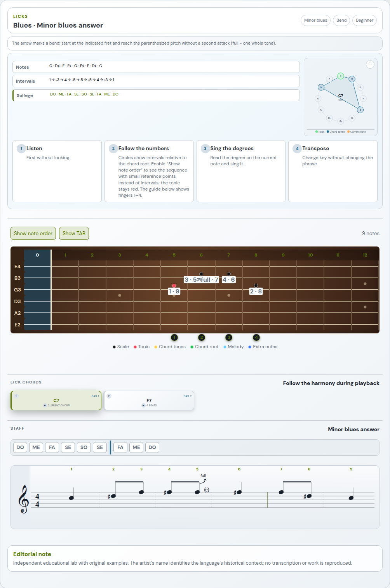Viewport: 390px width, 588px height.
Task: Open the Listen step card
Action: click(57, 171)
